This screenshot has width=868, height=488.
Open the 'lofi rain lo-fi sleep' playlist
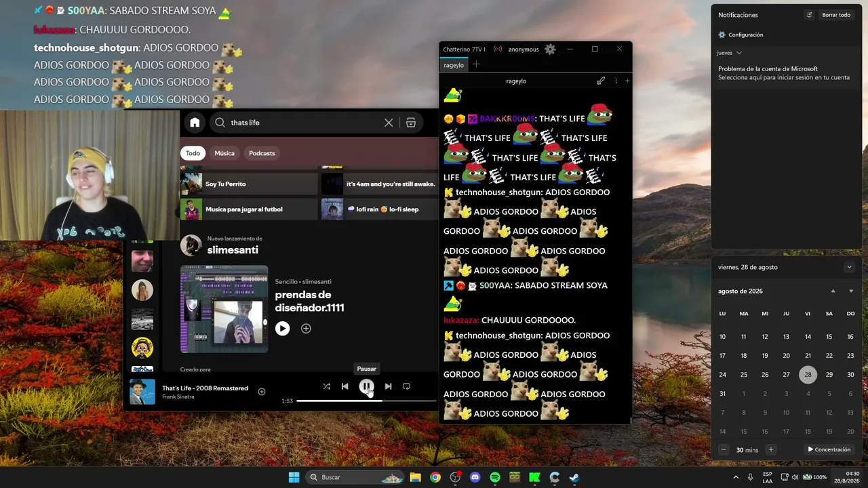(x=380, y=209)
